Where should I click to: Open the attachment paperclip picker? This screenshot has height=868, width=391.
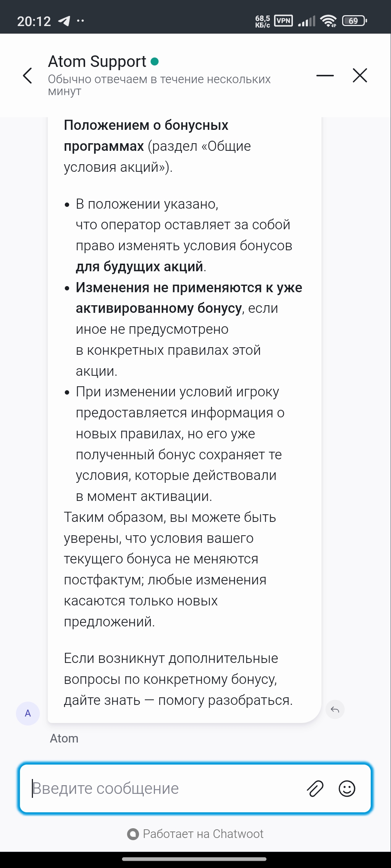click(x=315, y=788)
